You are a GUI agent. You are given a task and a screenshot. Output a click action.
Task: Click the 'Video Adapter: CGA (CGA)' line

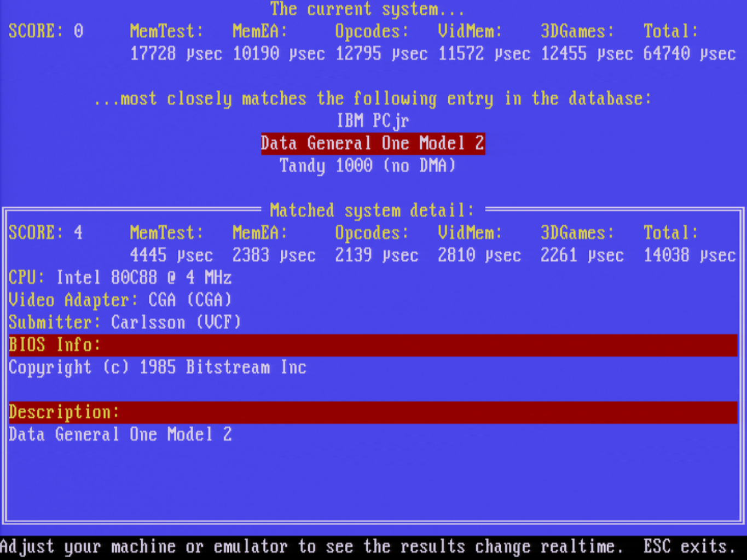click(120, 300)
